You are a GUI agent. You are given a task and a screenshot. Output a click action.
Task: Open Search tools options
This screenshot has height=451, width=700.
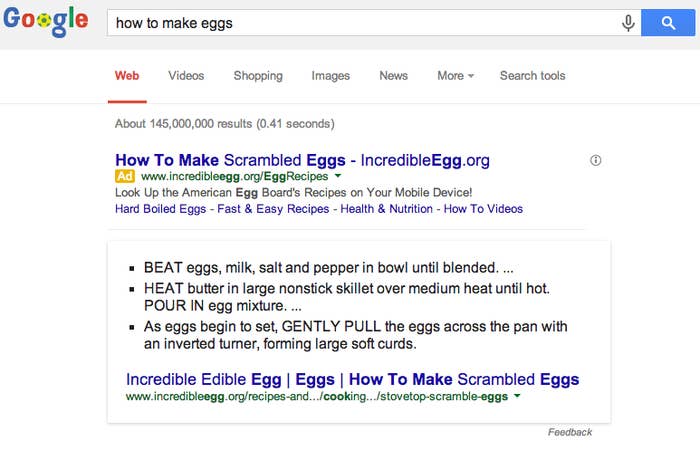(533, 76)
